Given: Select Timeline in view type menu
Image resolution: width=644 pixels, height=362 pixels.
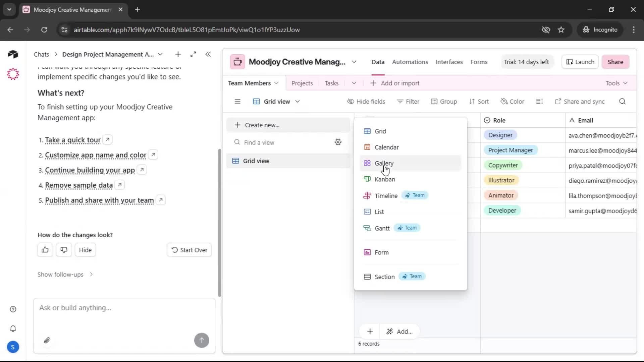Looking at the screenshot, I should [410, 195].
